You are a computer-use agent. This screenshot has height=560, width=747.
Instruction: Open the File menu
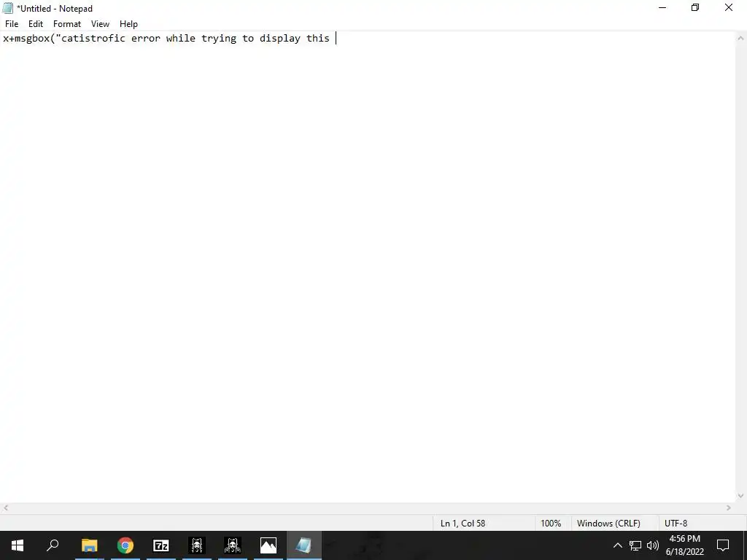click(12, 24)
